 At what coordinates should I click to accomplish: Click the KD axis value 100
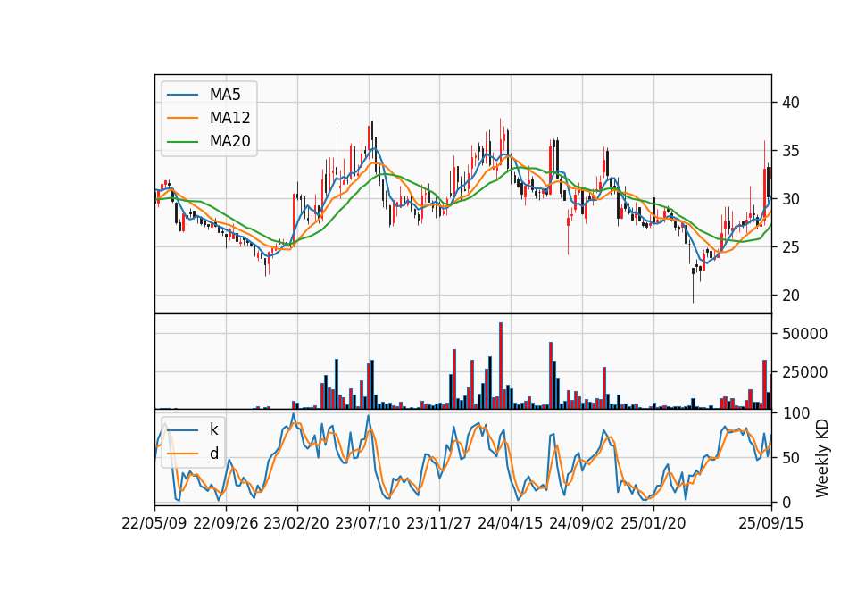coord(796,413)
